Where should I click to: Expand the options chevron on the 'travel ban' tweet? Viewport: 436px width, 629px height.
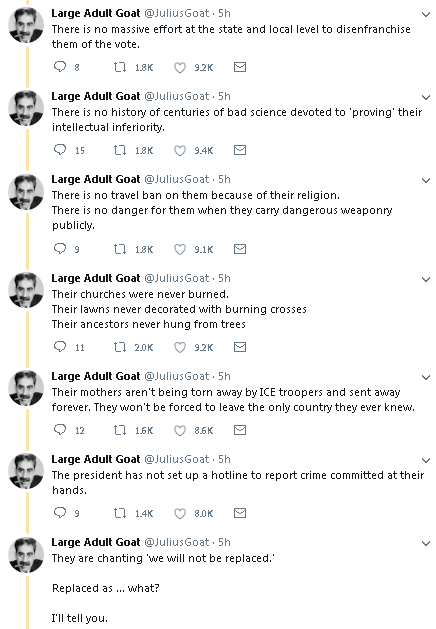(x=426, y=181)
